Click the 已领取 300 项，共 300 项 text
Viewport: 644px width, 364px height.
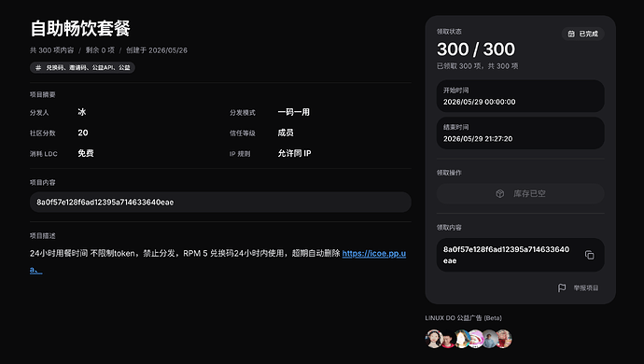[x=477, y=66]
